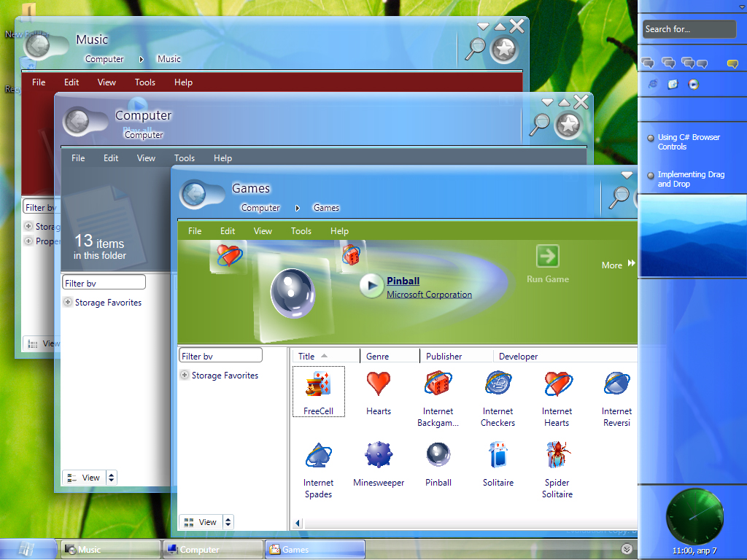The height and width of the screenshot is (560, 747).
Task: Click Back button in Games window
Action: [194, 194]
